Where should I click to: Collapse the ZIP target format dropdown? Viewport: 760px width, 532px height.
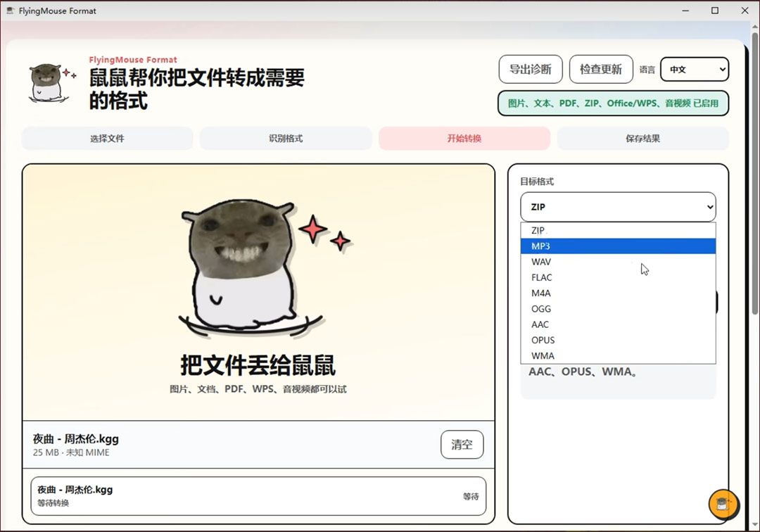[618, 207]
